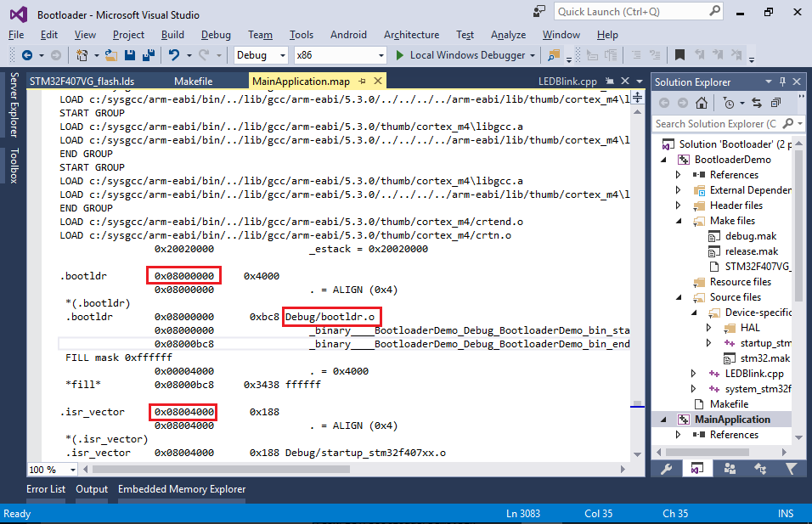The height and width of the screenshot is (524, 812).
Task: Open the Error List panel tab
Action: (x=46, y=489)
